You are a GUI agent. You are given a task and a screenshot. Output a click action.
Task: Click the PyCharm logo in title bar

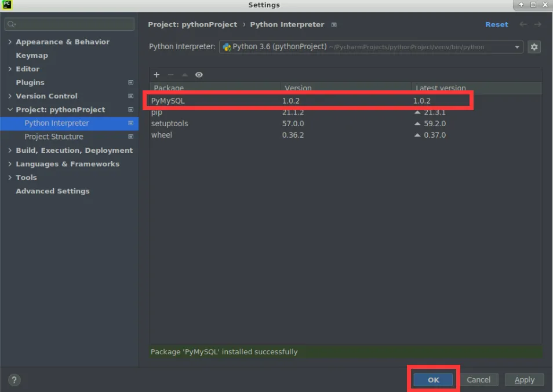pyautogui.click(x=7, y=5)
